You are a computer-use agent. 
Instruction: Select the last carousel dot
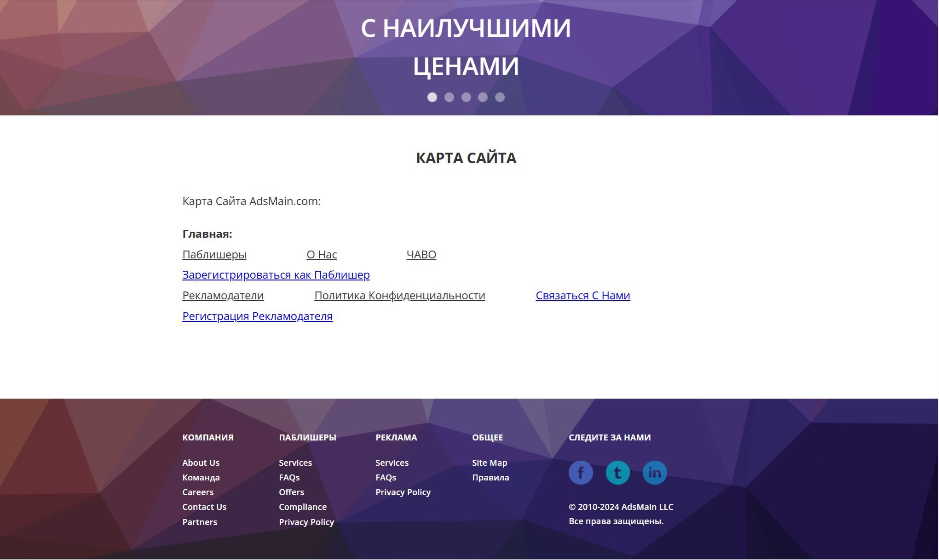(500, 97)
